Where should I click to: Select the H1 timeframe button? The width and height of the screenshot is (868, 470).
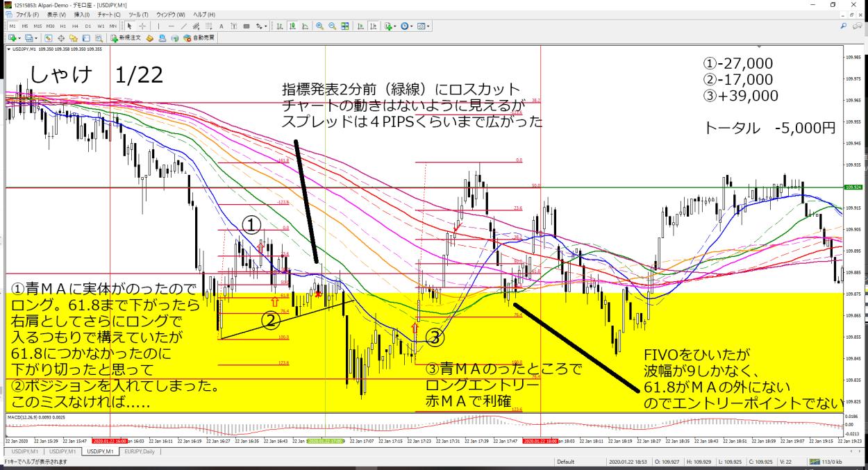coord(64,26)
